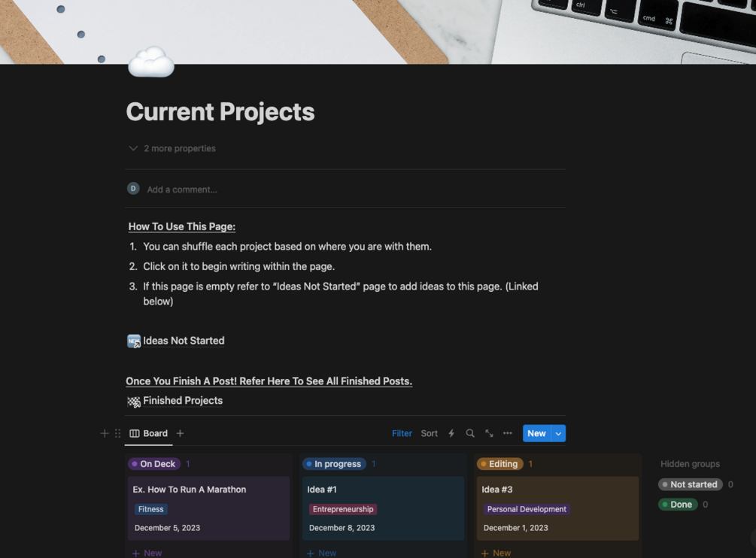Open the New button dropdown arrow
Screen dimensions: 756x558
(x=558, y=433)
